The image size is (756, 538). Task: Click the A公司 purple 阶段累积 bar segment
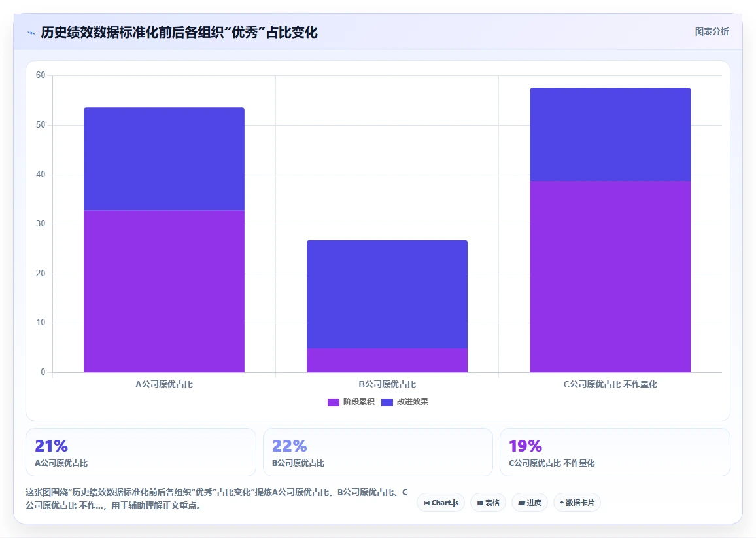[x=164, y=291]
